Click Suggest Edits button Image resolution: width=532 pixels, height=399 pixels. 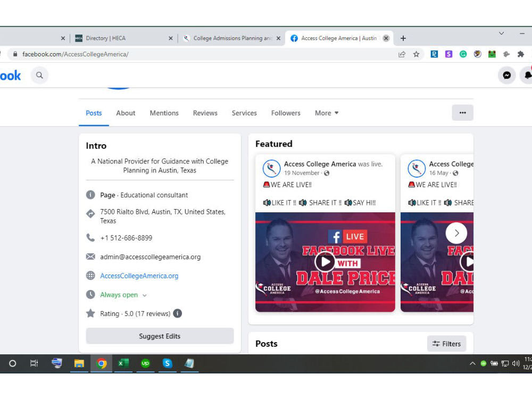click(160, 336)
